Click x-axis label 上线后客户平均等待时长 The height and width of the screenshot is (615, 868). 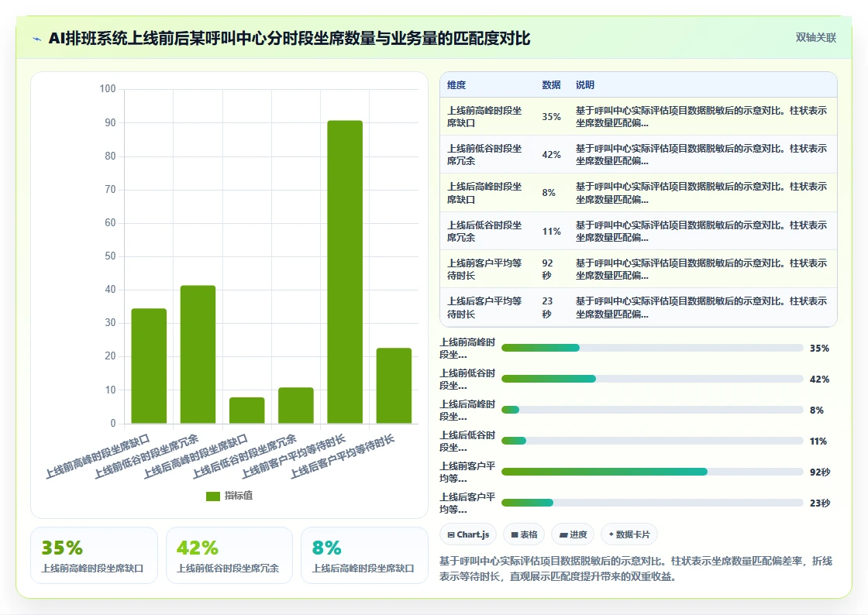(x=343, y=457)
